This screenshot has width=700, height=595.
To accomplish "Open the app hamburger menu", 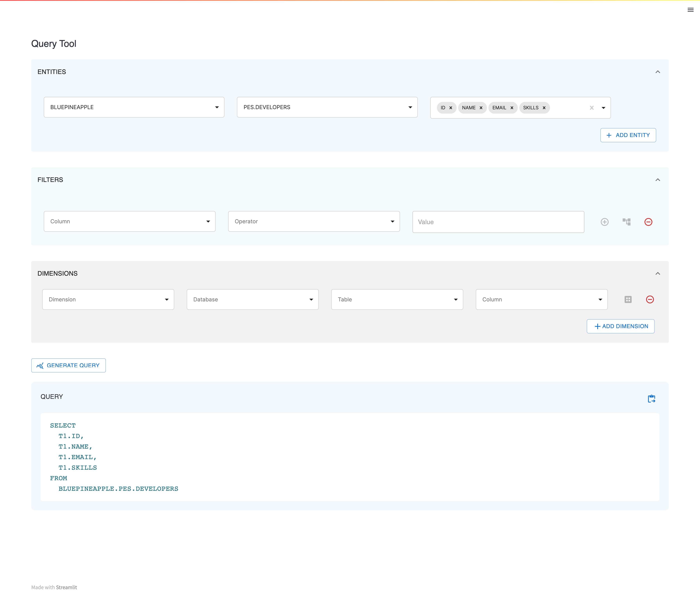I will [x=690, y=10].
